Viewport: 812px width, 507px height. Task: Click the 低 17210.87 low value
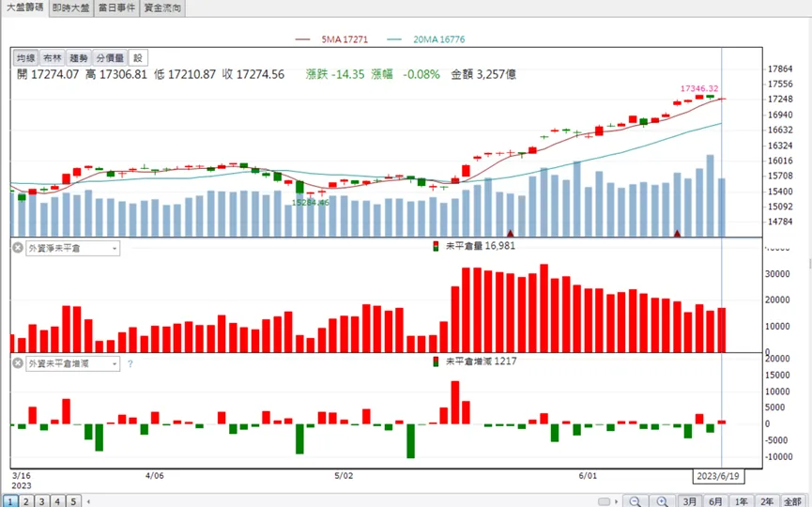tap(185, 74)
